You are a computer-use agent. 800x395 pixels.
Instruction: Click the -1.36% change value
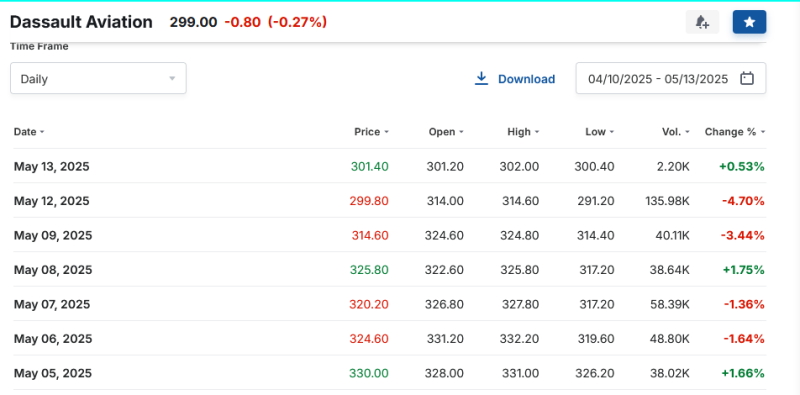744,305
